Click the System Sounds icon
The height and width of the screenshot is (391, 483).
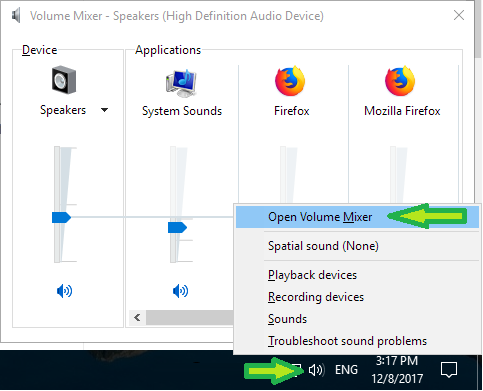coord(181,83)
